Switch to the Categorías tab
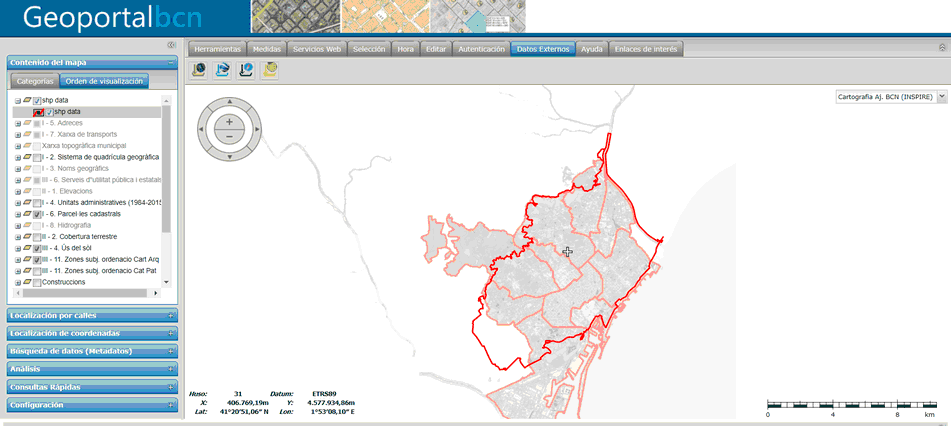 35,81
